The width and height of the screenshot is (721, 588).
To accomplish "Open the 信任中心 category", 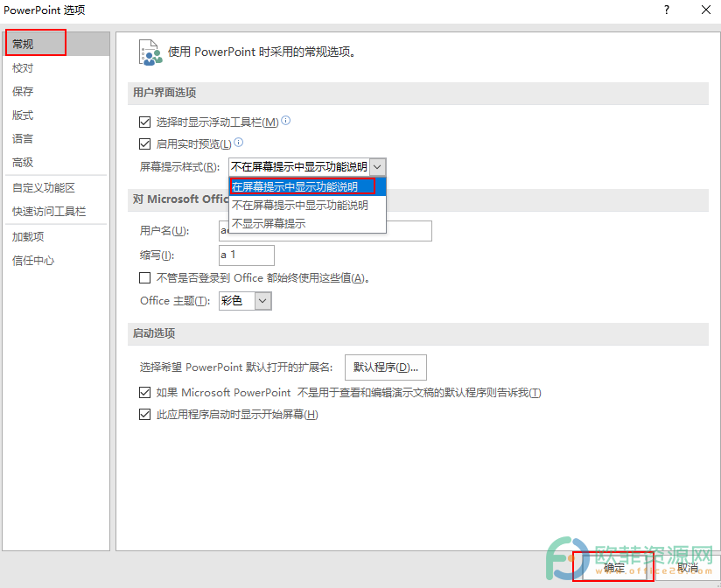I will (x=57, y=260).
